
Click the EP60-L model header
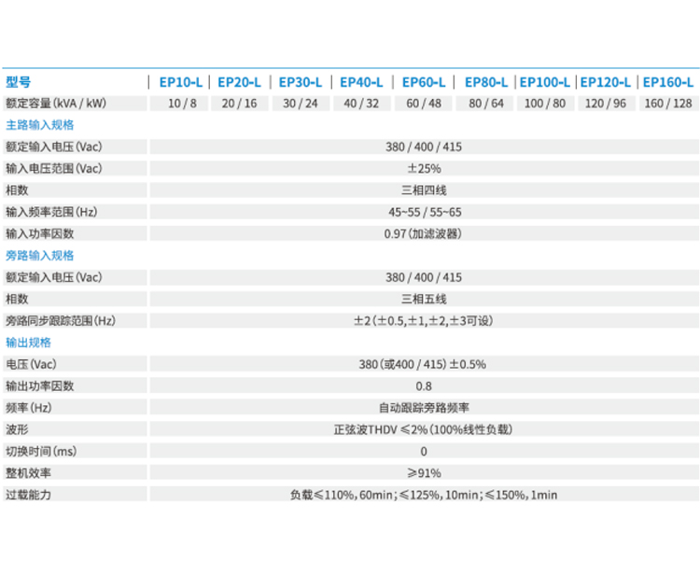[x=424, y=82]
